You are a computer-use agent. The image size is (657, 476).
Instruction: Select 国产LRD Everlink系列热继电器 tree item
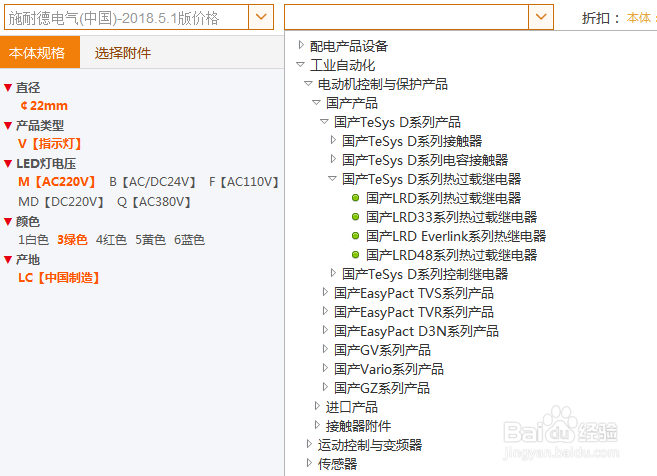456,236
